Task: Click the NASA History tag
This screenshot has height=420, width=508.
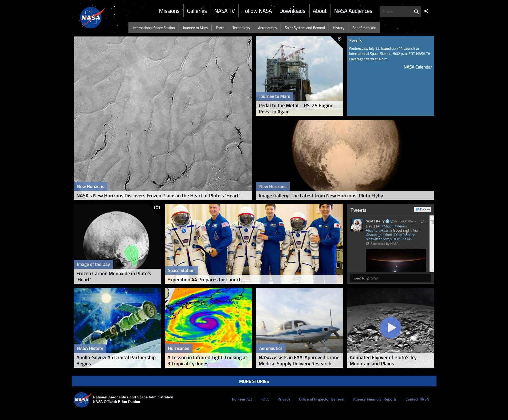Action: 90,348
